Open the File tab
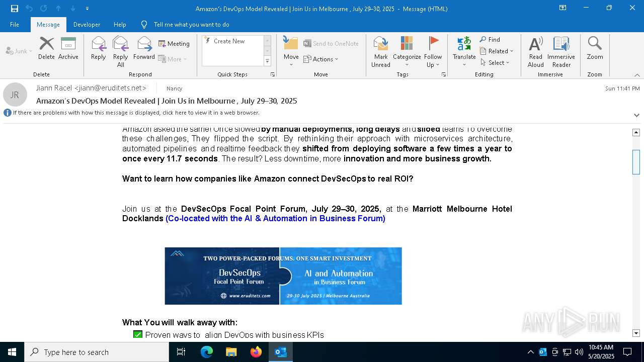 click(x=15, y=25)
